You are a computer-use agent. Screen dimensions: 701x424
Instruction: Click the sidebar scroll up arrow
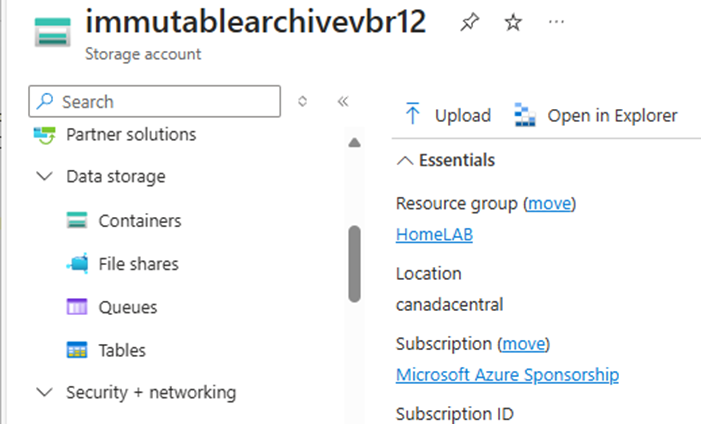355,143
